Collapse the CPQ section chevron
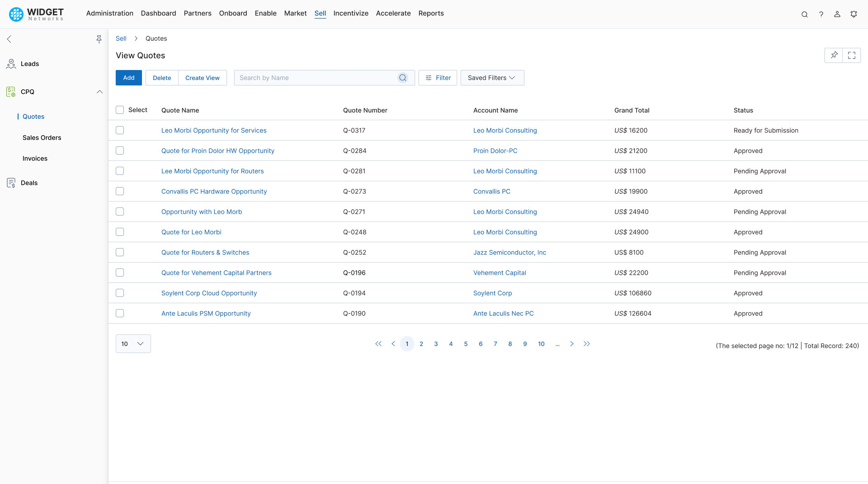868x484 pixels. tap(99, 92)
